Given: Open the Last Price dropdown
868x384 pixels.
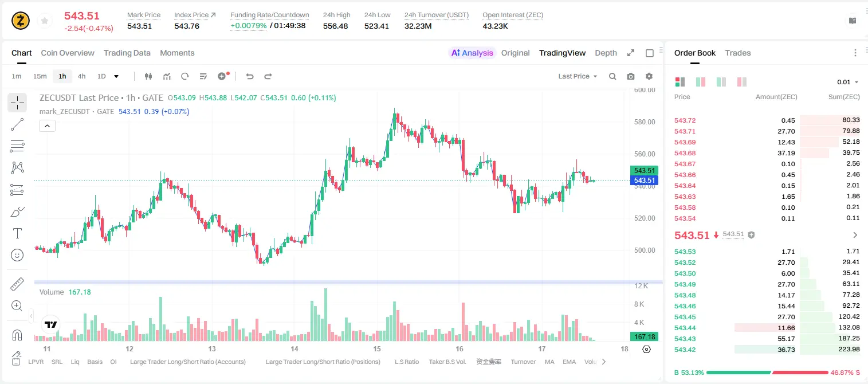Looking at the screenshot, I should 578,76.
